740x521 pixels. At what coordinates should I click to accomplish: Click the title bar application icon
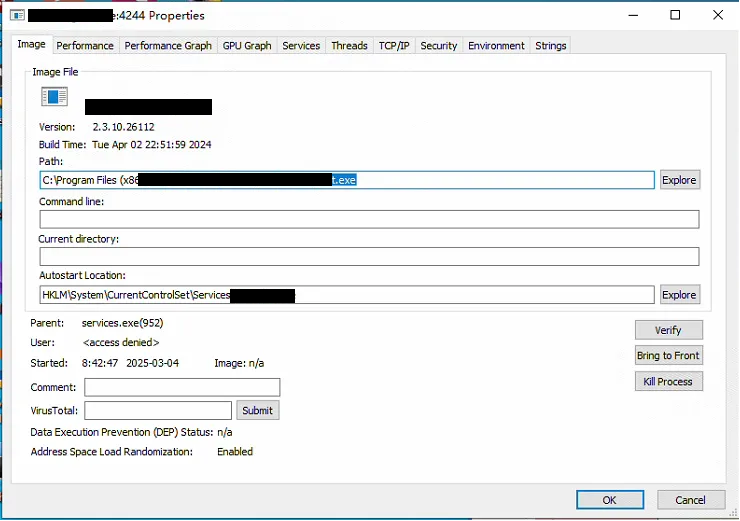[17, 15]
